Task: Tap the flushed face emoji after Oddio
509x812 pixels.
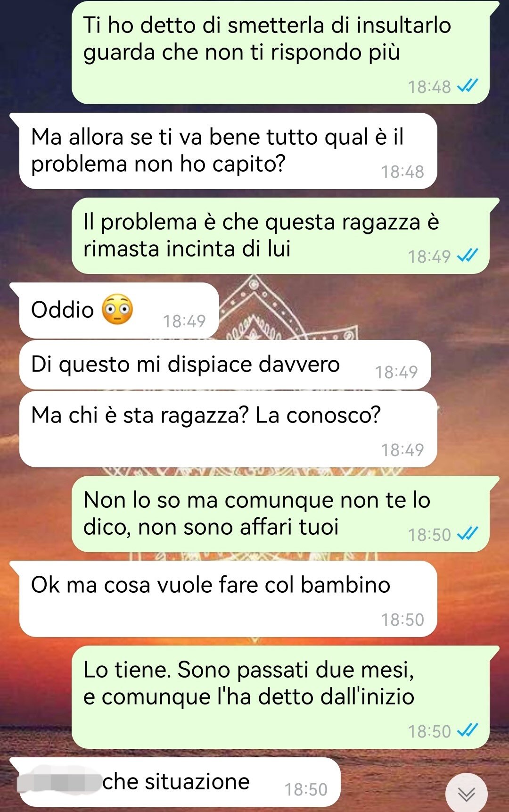Action: pos(118,310)
